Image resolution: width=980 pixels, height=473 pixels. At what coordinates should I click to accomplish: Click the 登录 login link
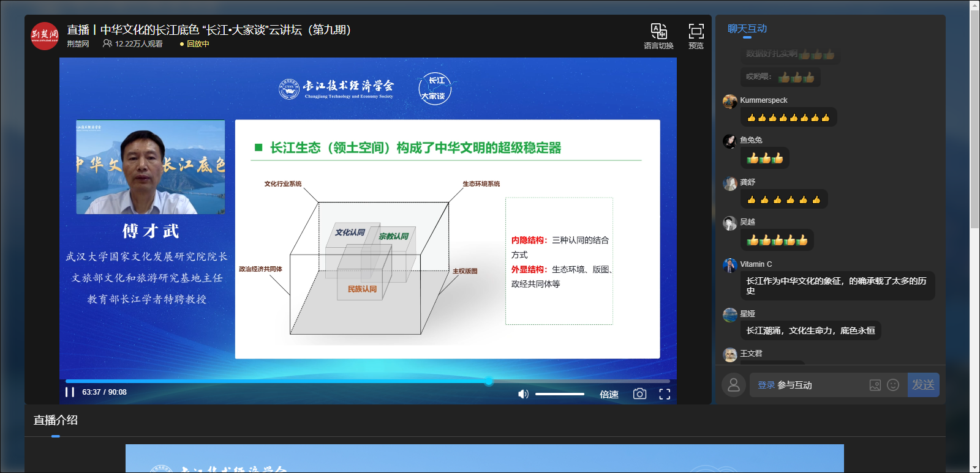[x=766, y=385]
